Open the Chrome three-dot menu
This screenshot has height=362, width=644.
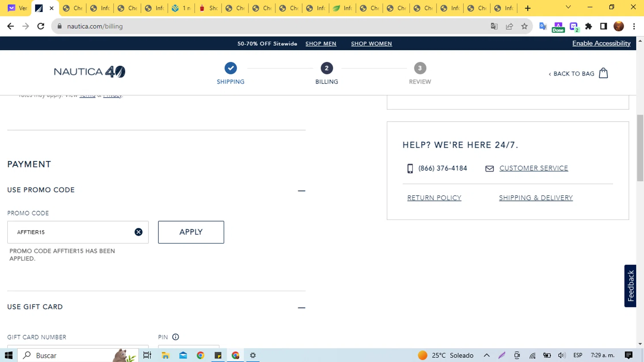tap(634, 26)
